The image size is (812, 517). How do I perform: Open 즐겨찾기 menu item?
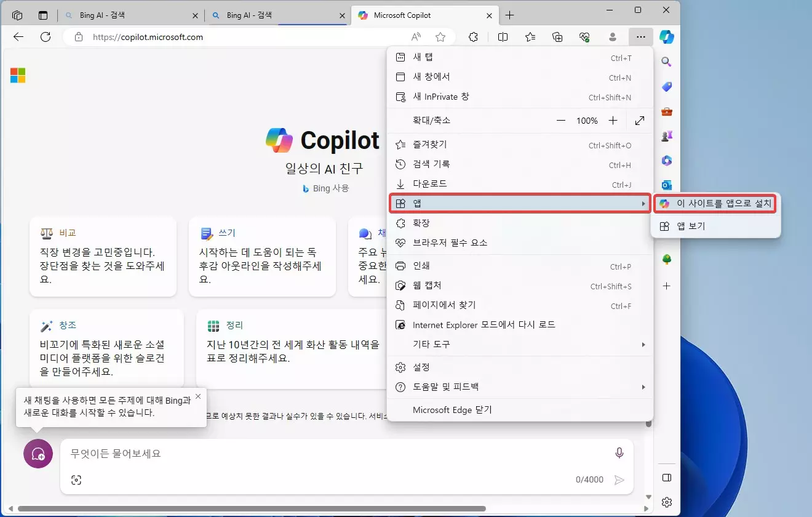(520, 145)
